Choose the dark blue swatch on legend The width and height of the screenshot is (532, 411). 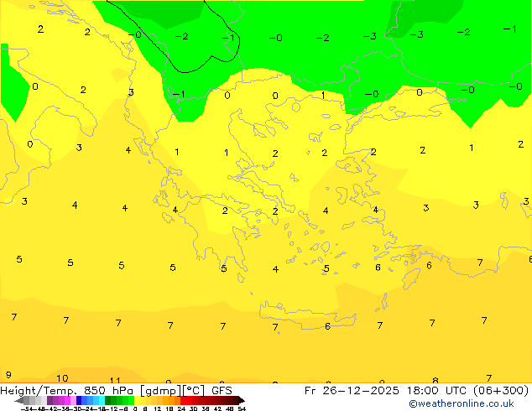pyautogui.click(x=79, y=400)
